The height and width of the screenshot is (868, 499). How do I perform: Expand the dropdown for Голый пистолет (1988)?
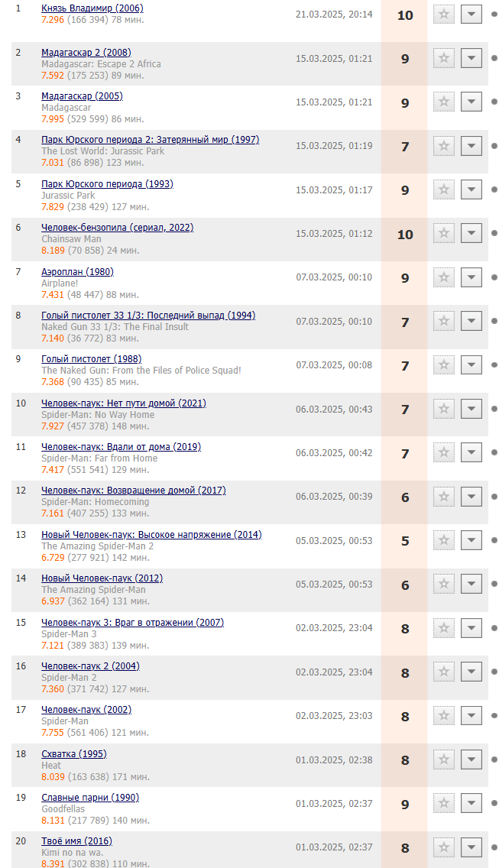[x=471, y=364]
